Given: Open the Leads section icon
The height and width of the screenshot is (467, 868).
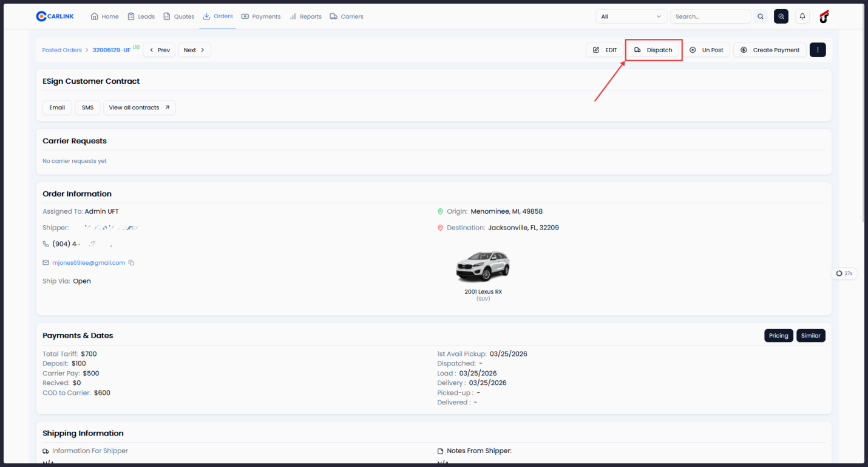Looking at the screenshot, I should 130,16.
